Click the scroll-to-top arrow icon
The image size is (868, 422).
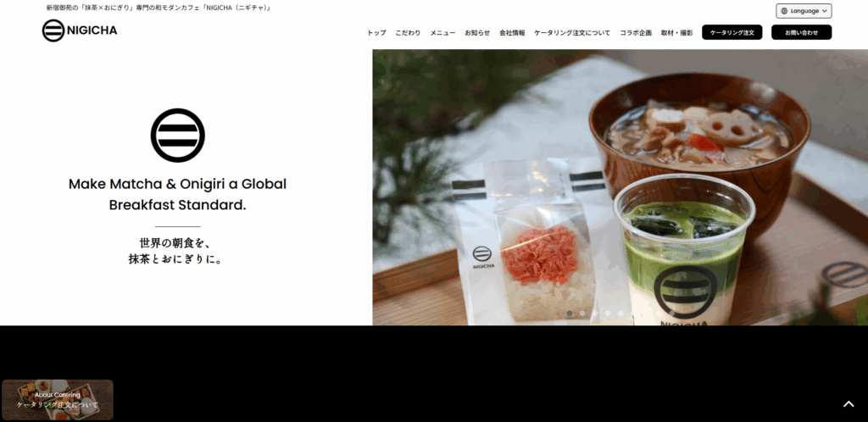848,404
